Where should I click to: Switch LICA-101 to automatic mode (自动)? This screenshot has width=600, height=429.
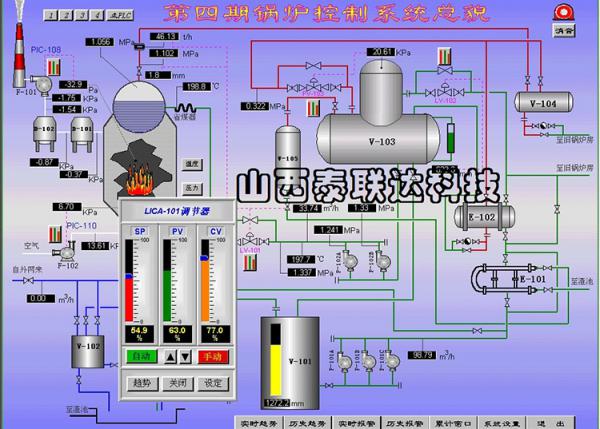[141, 356]
